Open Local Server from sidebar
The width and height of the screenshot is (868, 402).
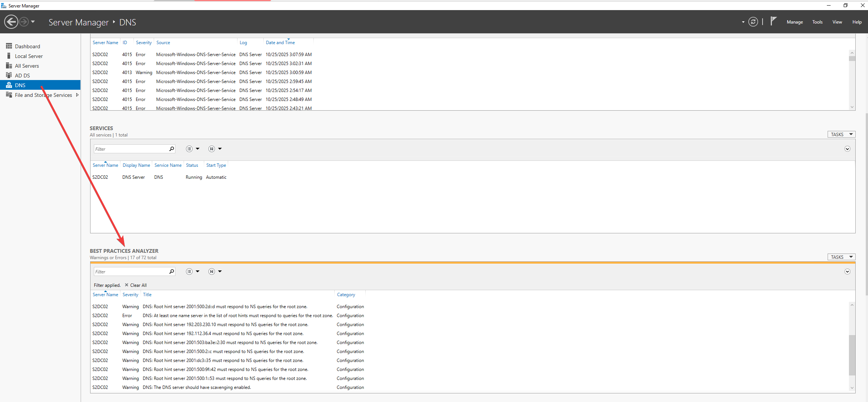29,56
